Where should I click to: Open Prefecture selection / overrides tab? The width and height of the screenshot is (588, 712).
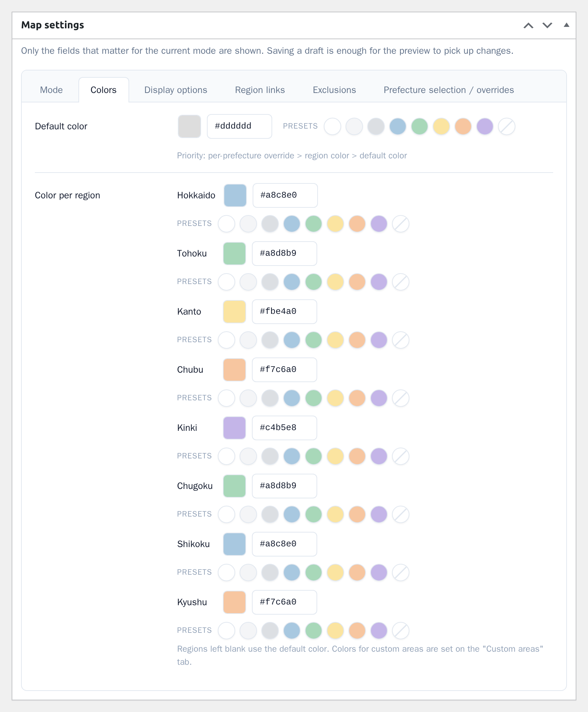pos(449,90)
